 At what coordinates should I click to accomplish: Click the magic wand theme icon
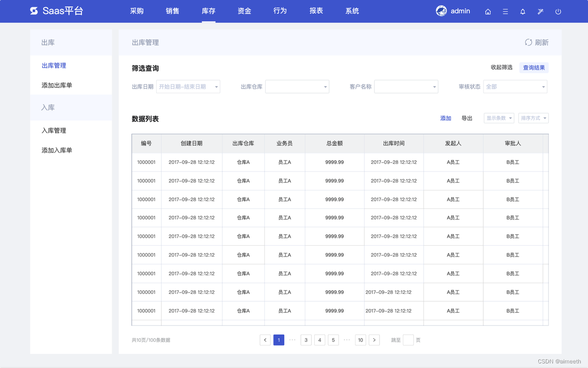click(540, 11)
